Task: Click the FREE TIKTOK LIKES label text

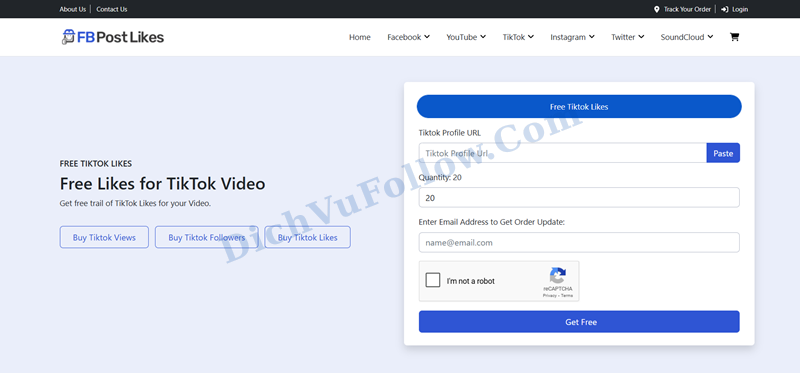Action: coord(96,164)
